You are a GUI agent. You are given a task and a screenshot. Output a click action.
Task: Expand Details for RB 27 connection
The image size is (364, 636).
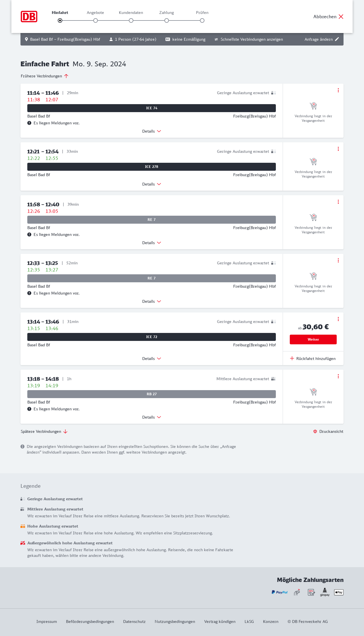click(x=152, y=417)
